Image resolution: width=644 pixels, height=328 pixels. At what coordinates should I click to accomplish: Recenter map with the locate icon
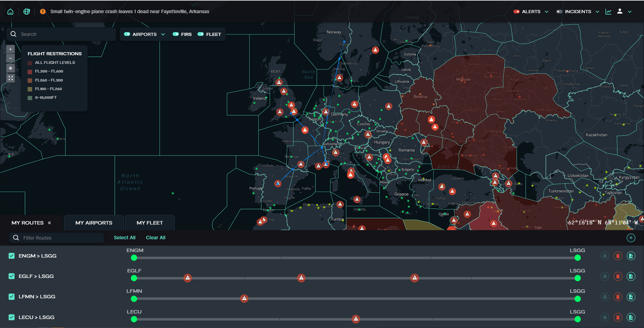pyautogui.click(x=11, y=68)
